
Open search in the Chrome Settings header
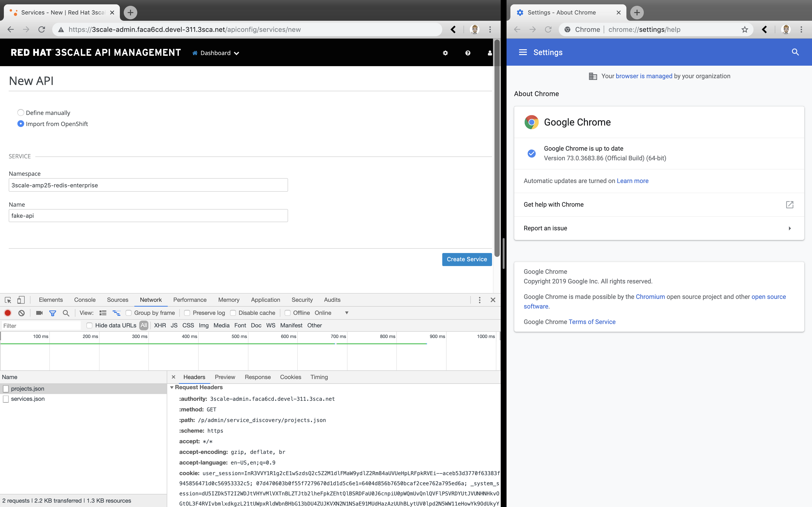pos(795,52)
